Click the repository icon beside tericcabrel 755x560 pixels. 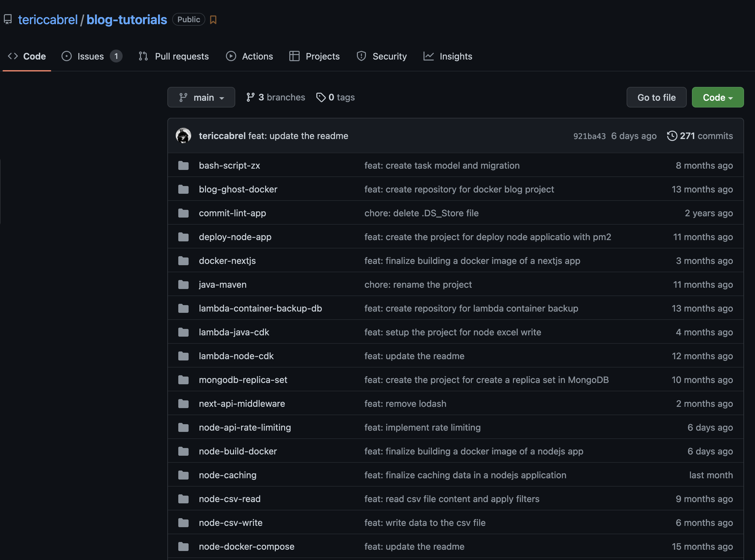[x=8, y=20]
